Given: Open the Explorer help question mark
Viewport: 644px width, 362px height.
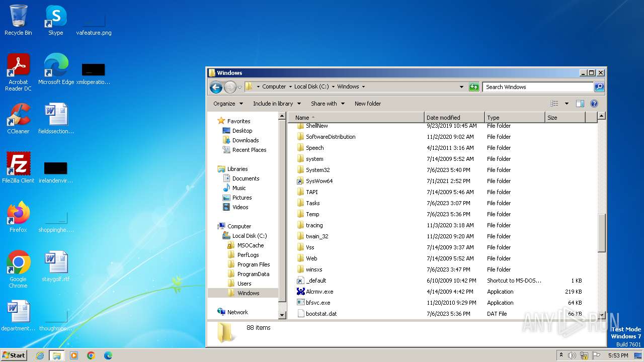Looking at the screenshot, I should 594,104.
